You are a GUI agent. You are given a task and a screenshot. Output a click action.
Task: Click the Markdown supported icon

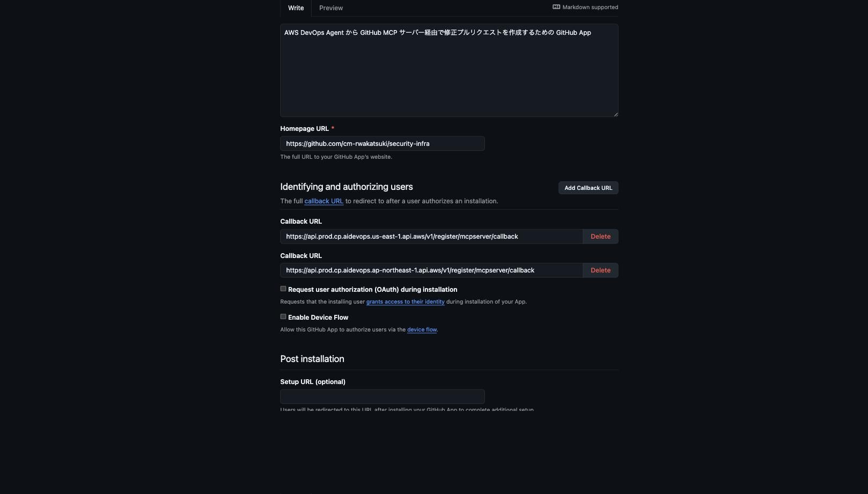[556, 7]
